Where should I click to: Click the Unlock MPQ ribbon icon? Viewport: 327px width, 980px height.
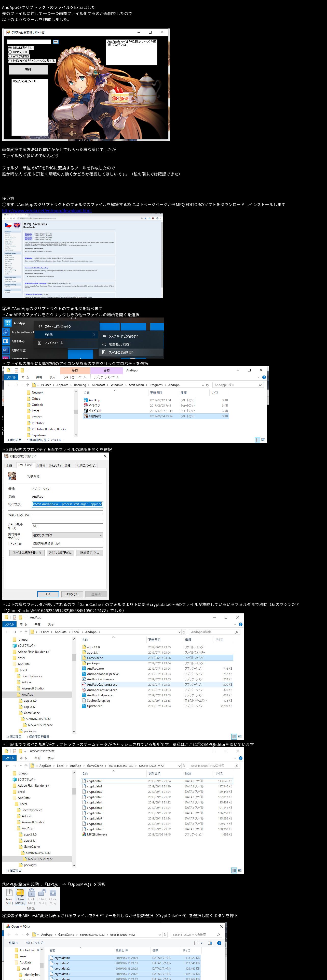(42, 897)
